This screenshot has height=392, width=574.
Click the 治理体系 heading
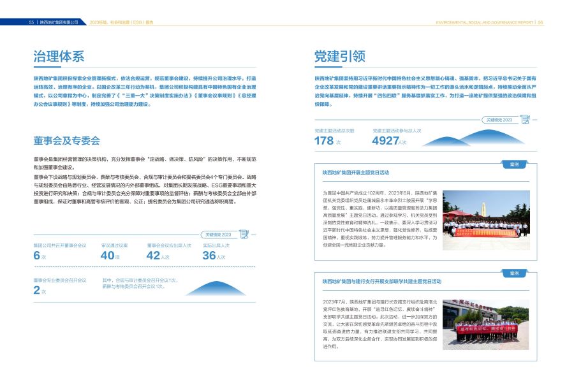tap(59, 56)
